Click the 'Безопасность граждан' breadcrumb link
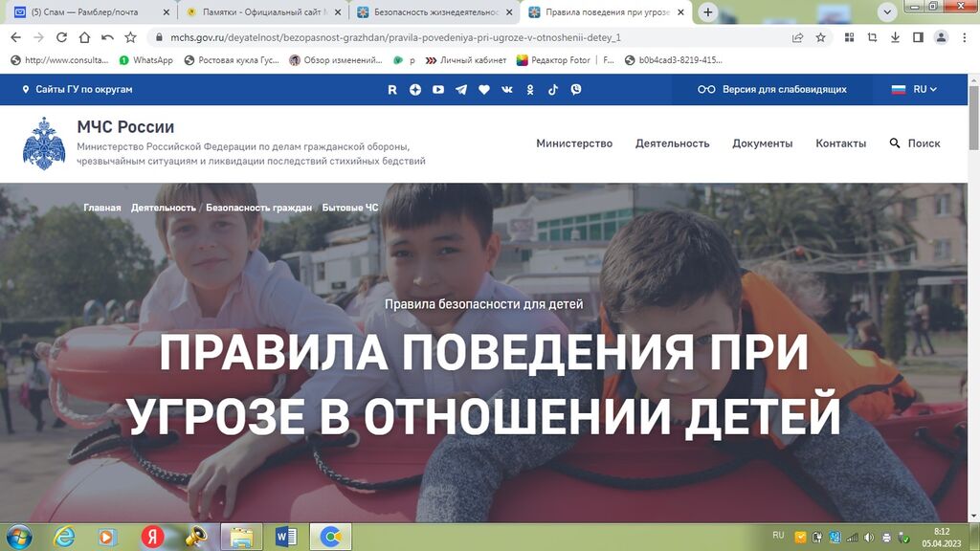Viewport: 980px width, 551px height. point(258,208)
